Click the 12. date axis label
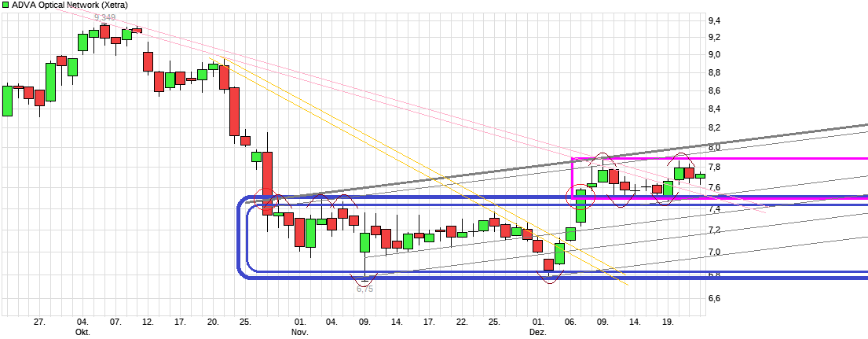Viewport: 868px width, 339px height. 148,322
